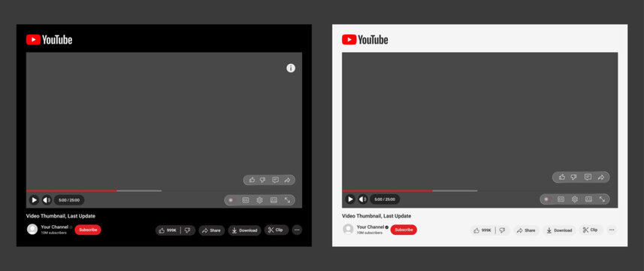Toggle autoplay in the light player controls

point(546,199)
